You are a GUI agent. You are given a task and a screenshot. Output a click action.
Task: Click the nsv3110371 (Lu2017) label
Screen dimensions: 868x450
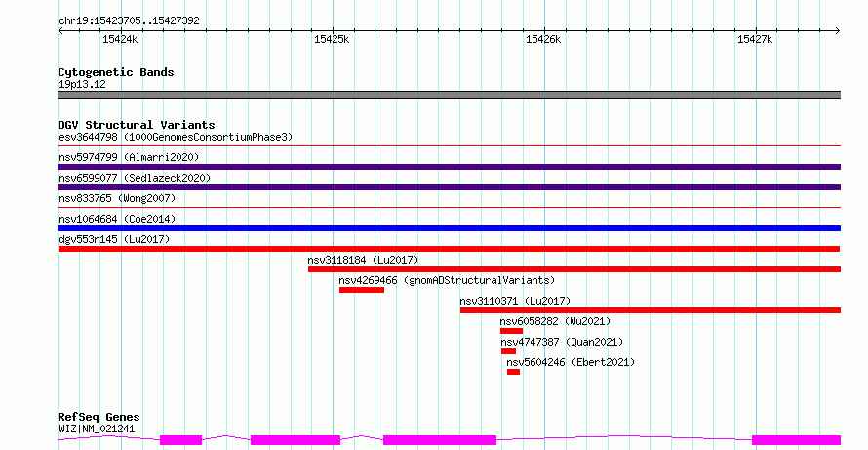tap(515, 301)
